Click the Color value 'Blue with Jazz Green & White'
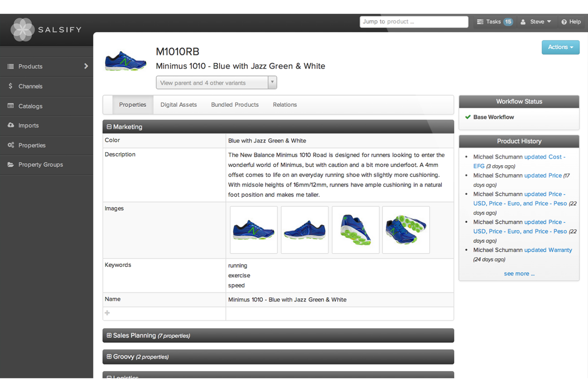 pyautogui.click(x=267, y=141)
